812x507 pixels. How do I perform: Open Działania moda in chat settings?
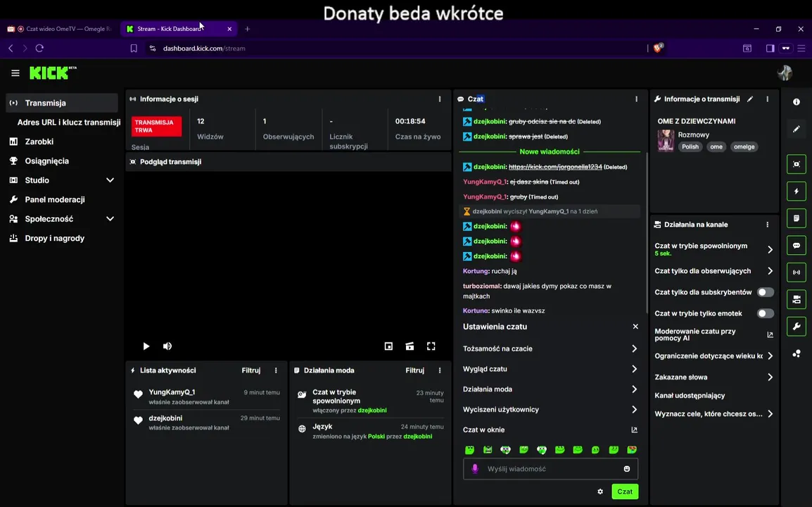(550, 389)
